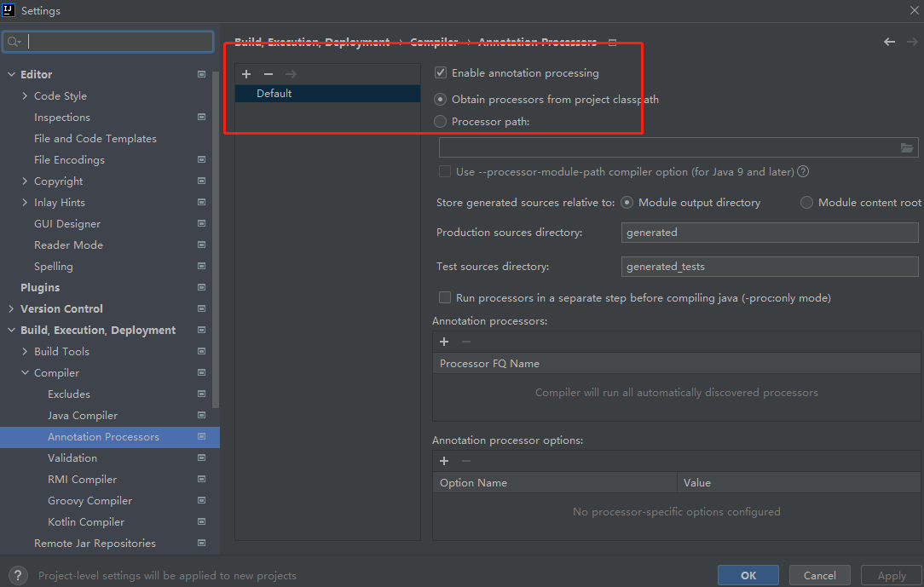Viewport: 924px width, 587px height.
Task: Go forward with the right arrow icon
Action: pos(912,42)
